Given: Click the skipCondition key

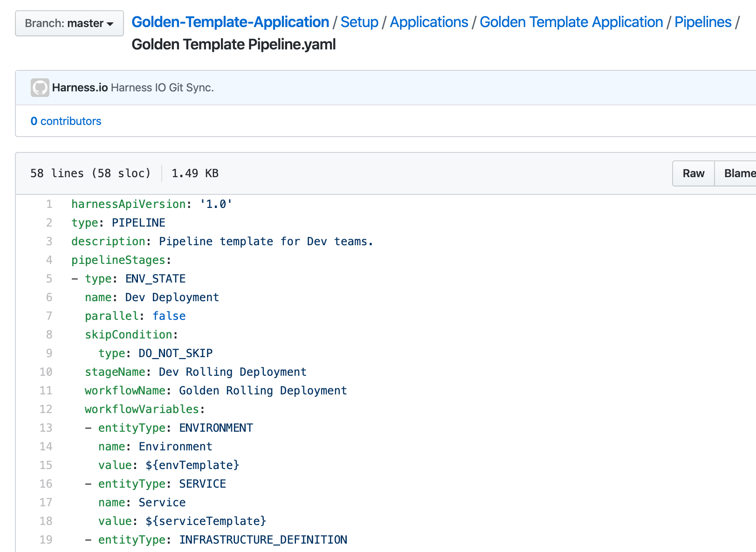Looking at the screenshot, I should coord(129,335).
